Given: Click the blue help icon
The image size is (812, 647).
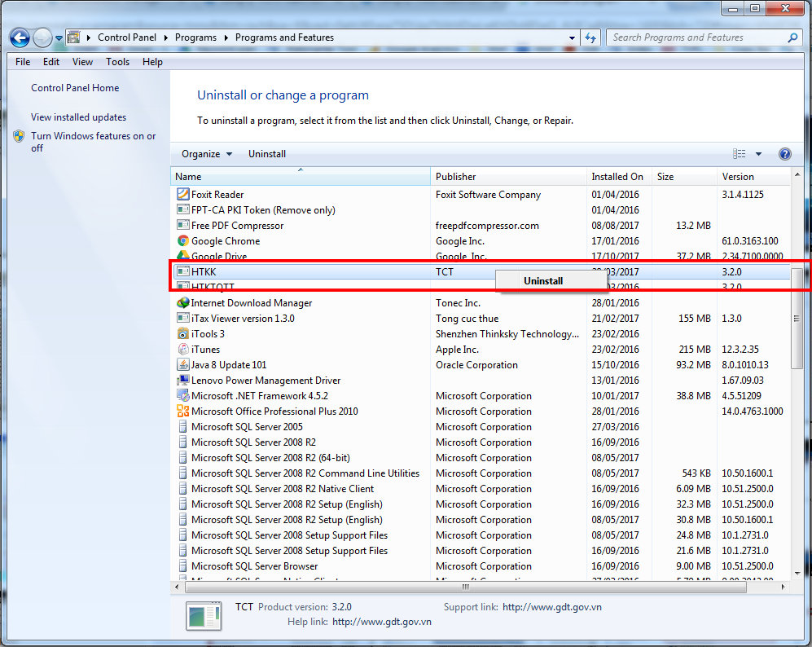Looking at the screenshot, I should click(784, 154).
